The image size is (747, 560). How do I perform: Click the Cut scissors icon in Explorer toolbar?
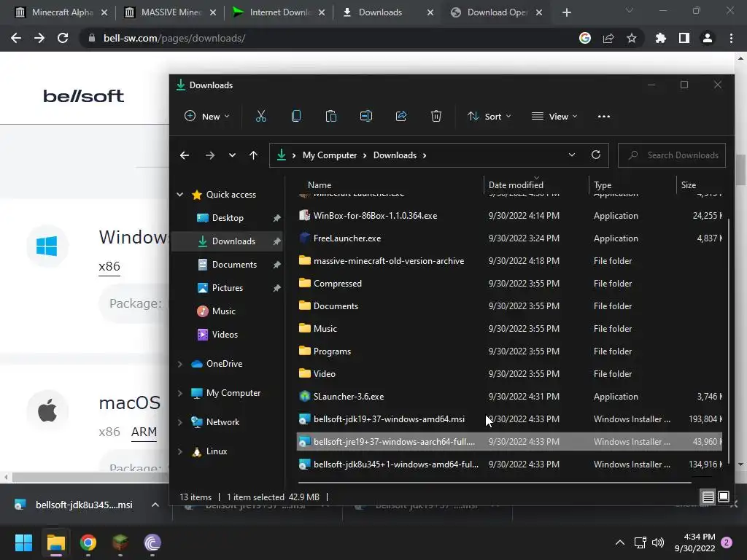[x=260, y=116]
